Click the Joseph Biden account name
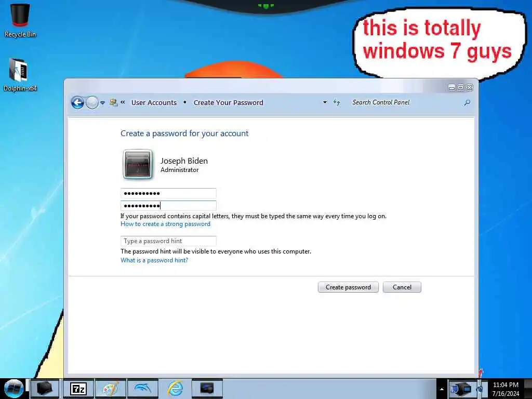This screenshot has width=532, height=399. [x=184, y=161]
